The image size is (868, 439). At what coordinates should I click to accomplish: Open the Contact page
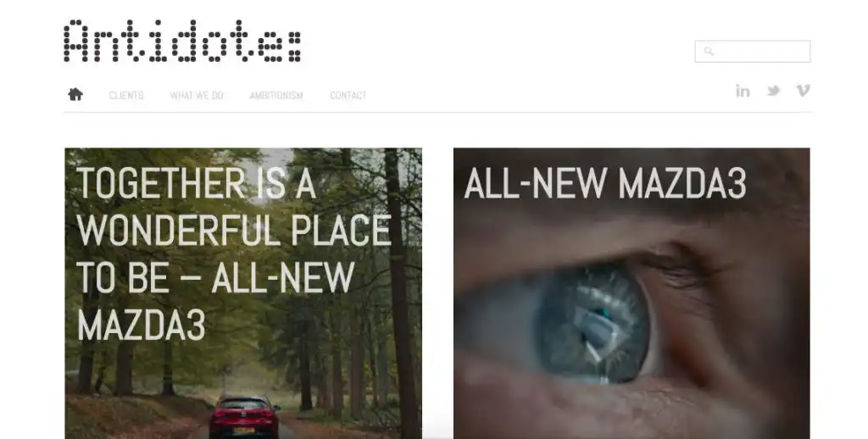pos(348,95)
